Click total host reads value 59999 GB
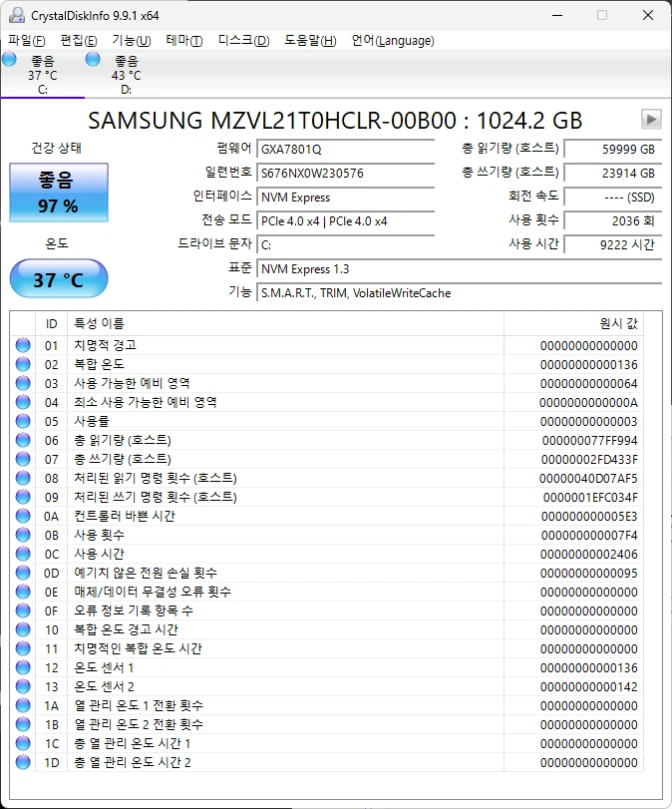 point(613,149)
